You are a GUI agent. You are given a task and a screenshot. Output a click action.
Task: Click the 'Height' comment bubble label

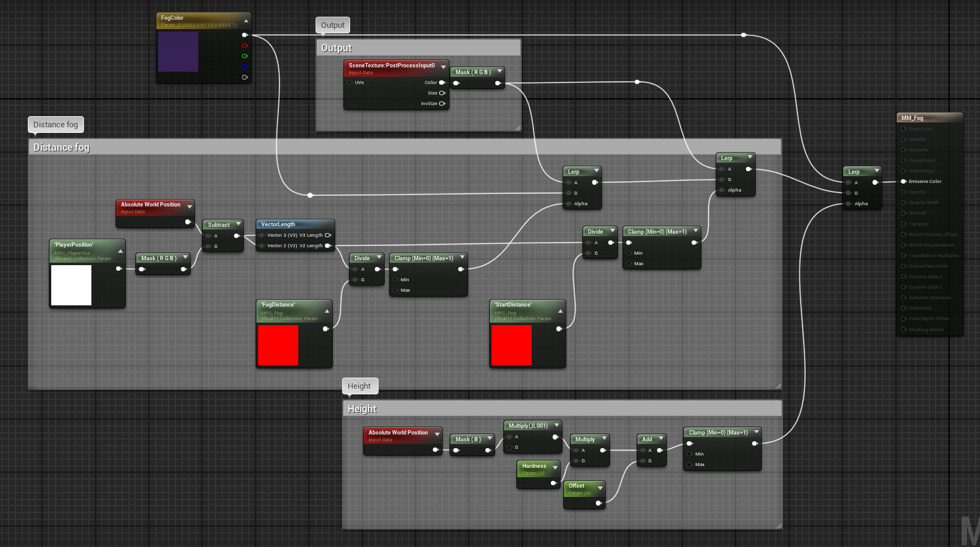click(x=359, y=386)
